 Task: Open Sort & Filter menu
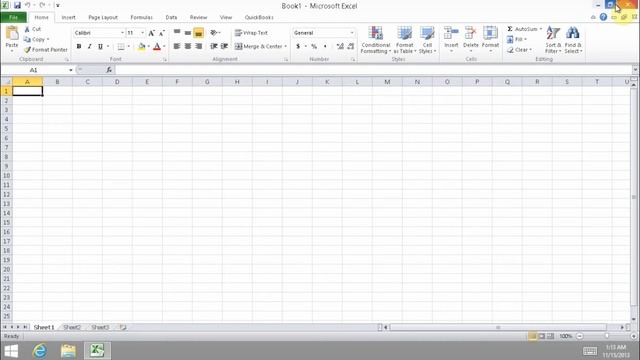(x=553, y=40)
